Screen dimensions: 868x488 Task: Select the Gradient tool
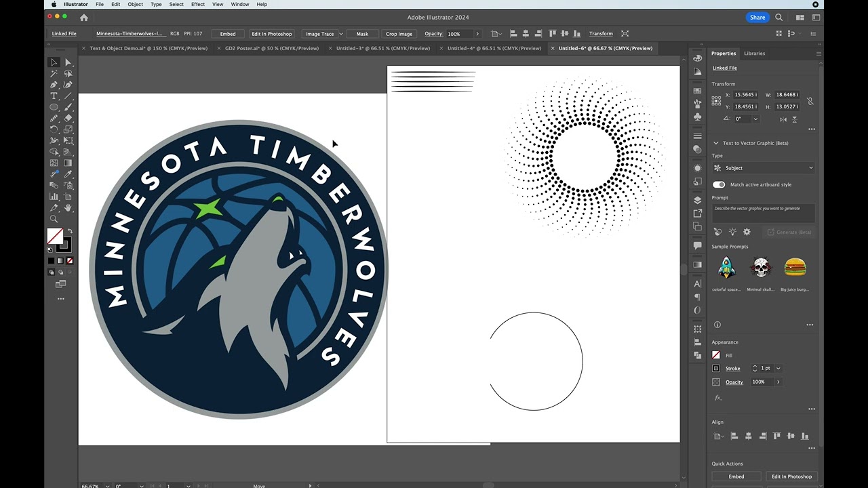coord(68,163)
